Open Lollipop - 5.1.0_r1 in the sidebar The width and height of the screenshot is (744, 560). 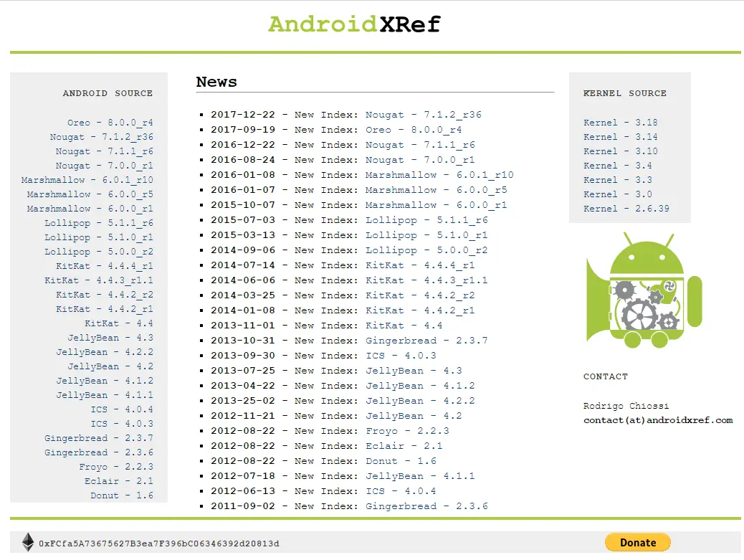[x=99, y=237]
